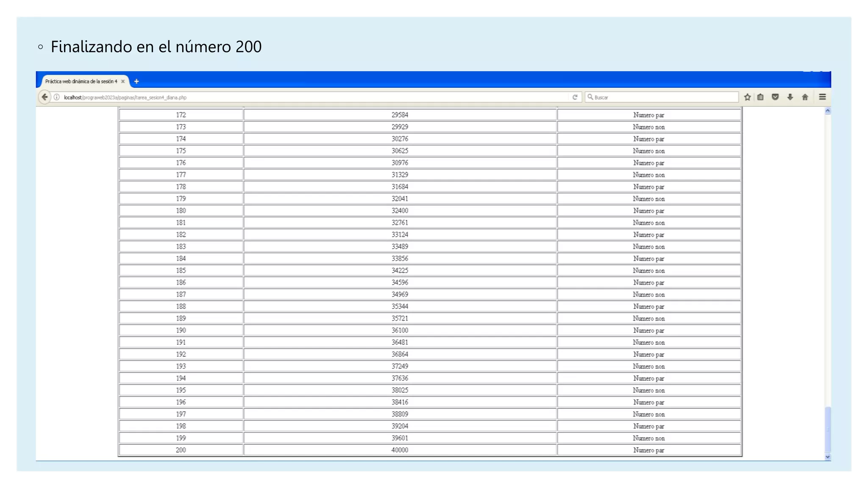
Task: Select the value 31329
Action: (400, 175)
